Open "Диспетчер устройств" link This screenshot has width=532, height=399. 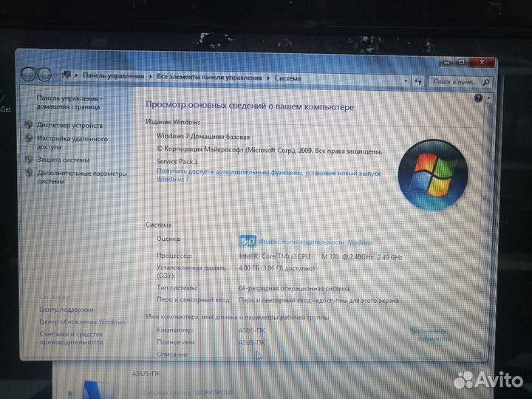[x=69, y=125]
